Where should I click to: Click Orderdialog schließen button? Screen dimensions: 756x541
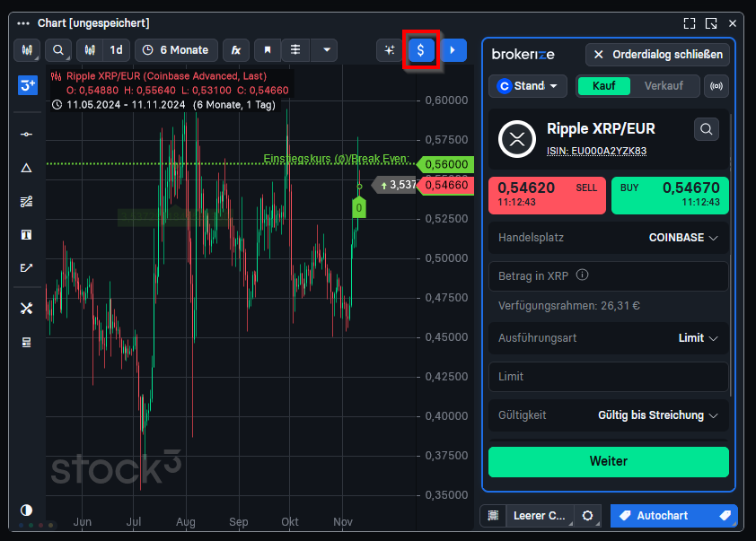tap(657, 55)
